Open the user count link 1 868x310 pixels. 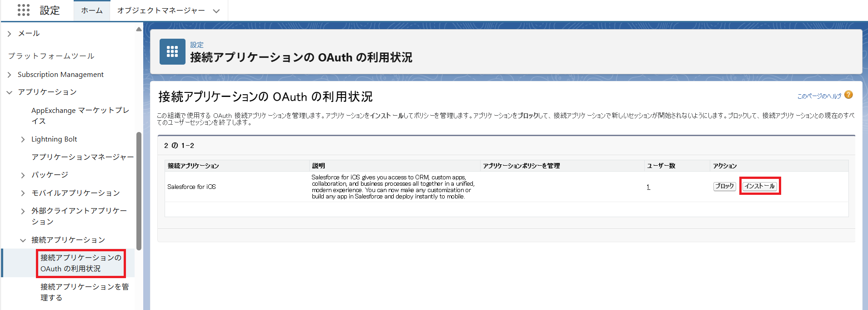pyautogui.click(x=648, y=187)
